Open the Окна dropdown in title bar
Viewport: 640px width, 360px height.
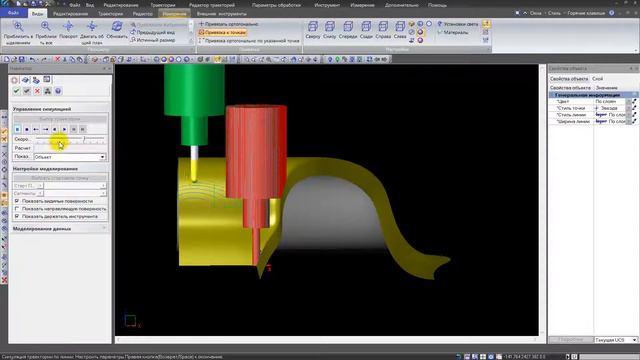click(535, 13)
